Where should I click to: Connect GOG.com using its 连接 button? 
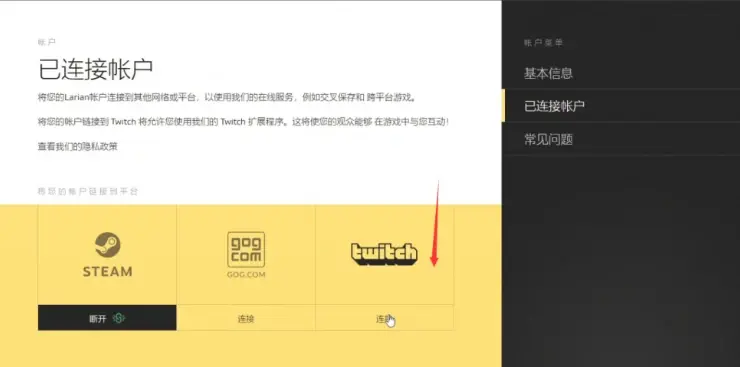click(246, 317)
